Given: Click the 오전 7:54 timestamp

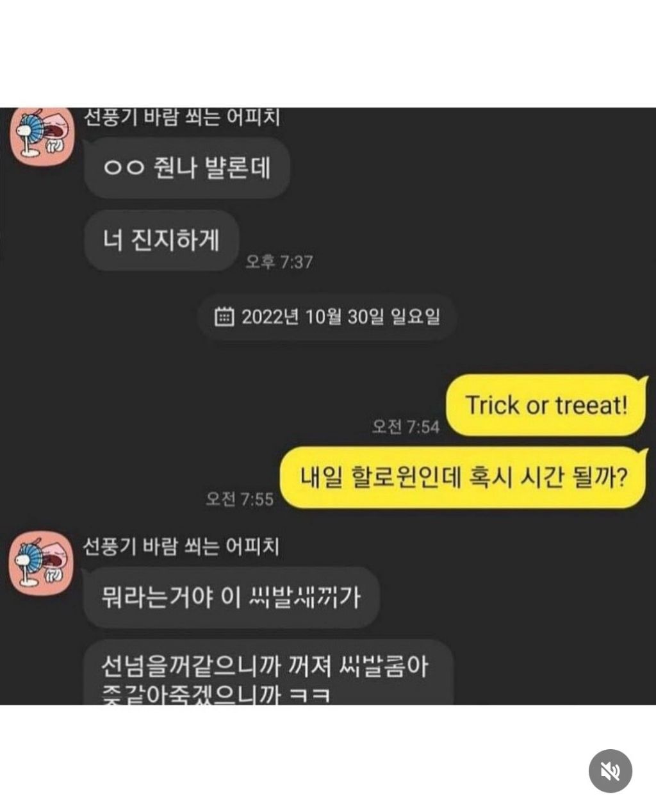Looking at the screenshot, I should (406, 427).
